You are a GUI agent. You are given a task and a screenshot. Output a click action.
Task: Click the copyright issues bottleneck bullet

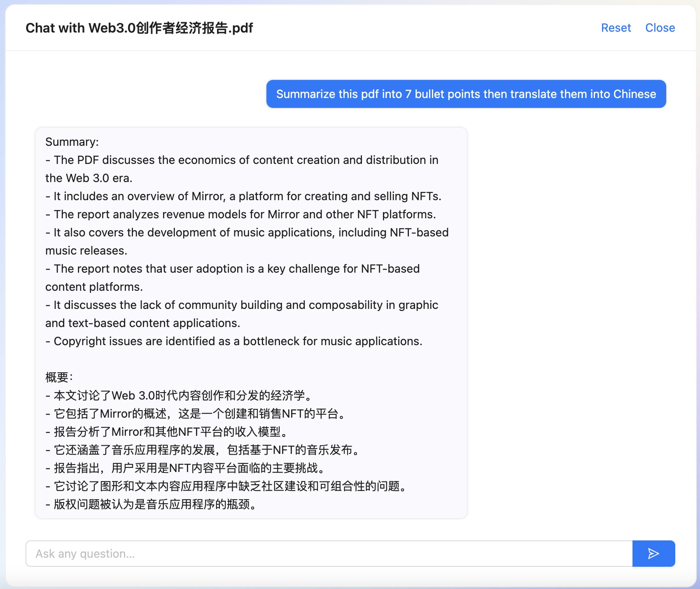pyautogui.click(x=233, y=341)
